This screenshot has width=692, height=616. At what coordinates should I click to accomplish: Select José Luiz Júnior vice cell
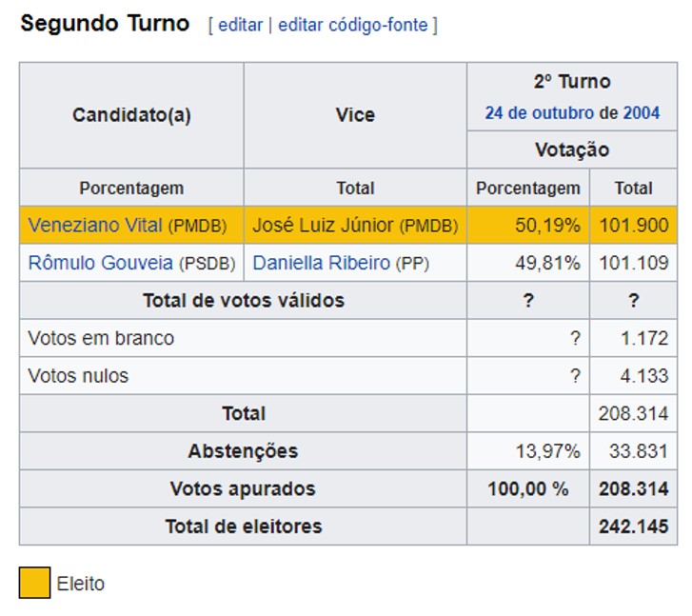pos(355,226)
